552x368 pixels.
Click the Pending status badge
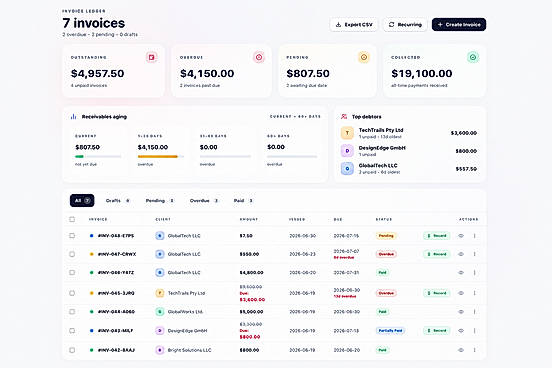(386, 236)
